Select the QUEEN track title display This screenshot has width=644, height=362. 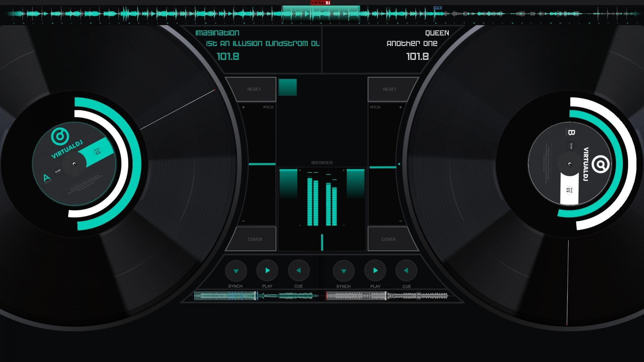pyautogui.click(x=436, y=33)
